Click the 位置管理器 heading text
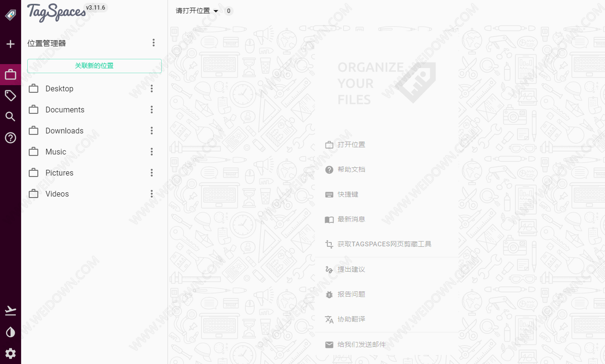The width and height of the screenshot is (605, 364). (46, 43)
